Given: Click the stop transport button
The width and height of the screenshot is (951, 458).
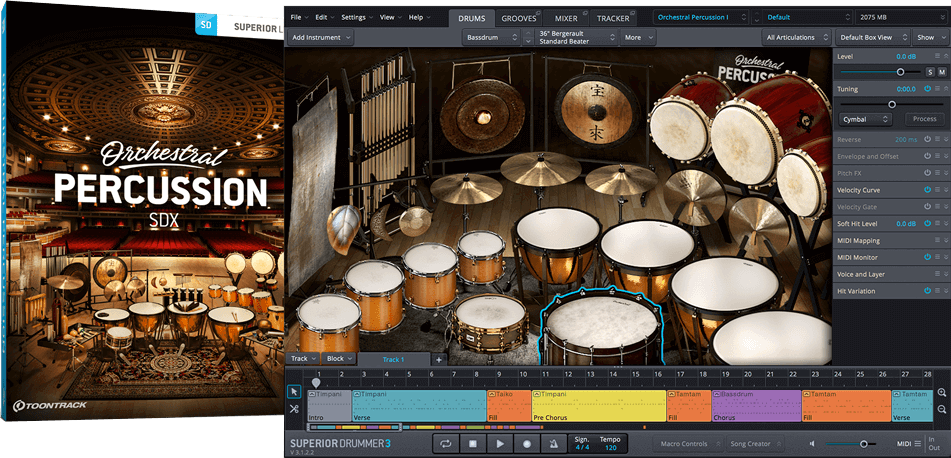Looking at the screenshot, I should click(473, 443).
